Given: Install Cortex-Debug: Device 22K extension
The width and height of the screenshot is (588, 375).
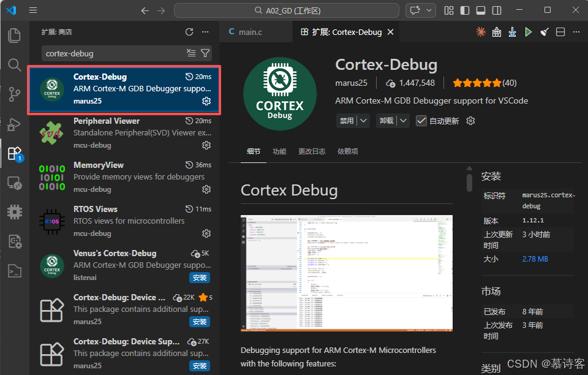Looking at the screenshot, I should click(200, 322).
